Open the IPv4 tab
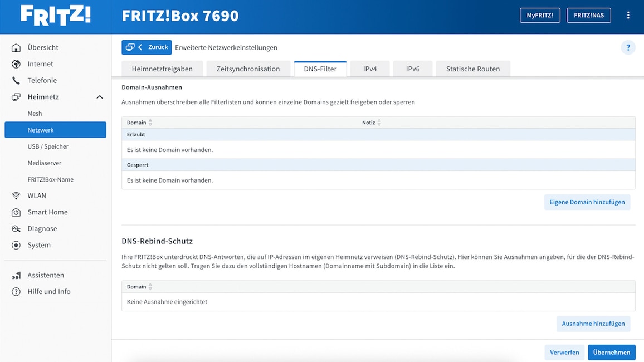644x362 pixels. (x=370, y=69)
